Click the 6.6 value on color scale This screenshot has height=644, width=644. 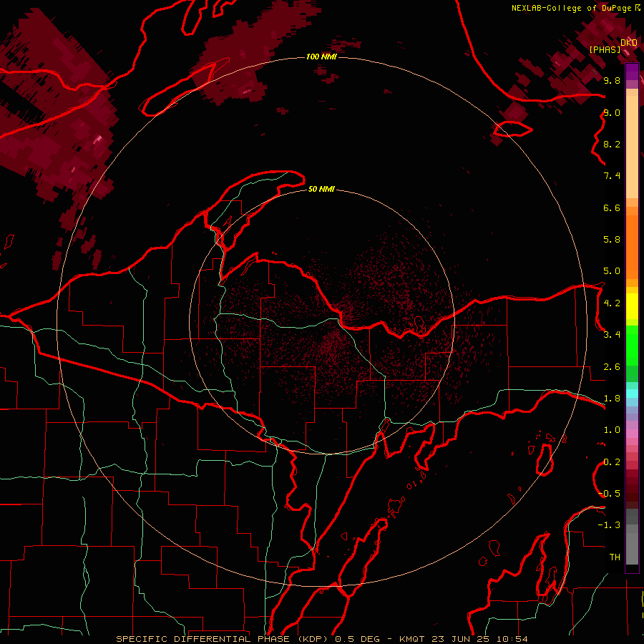(x=612, y=208)
